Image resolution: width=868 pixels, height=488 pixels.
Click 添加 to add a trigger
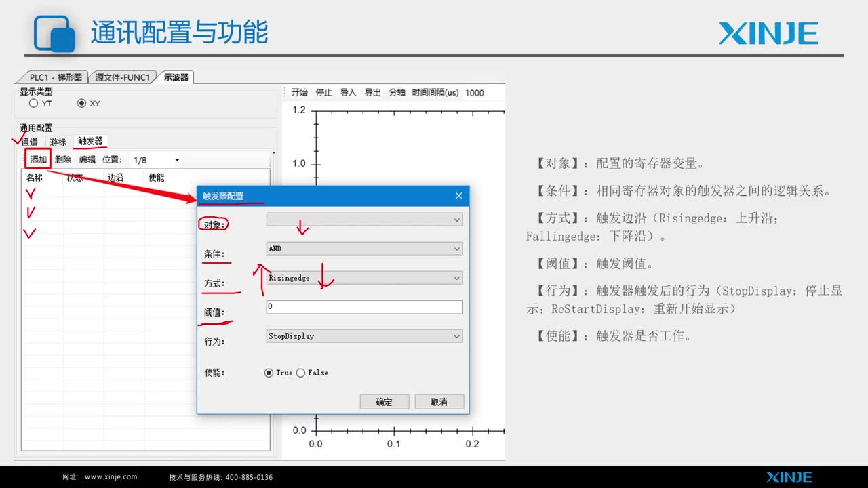pyautogui.click(x=39, y=160)
